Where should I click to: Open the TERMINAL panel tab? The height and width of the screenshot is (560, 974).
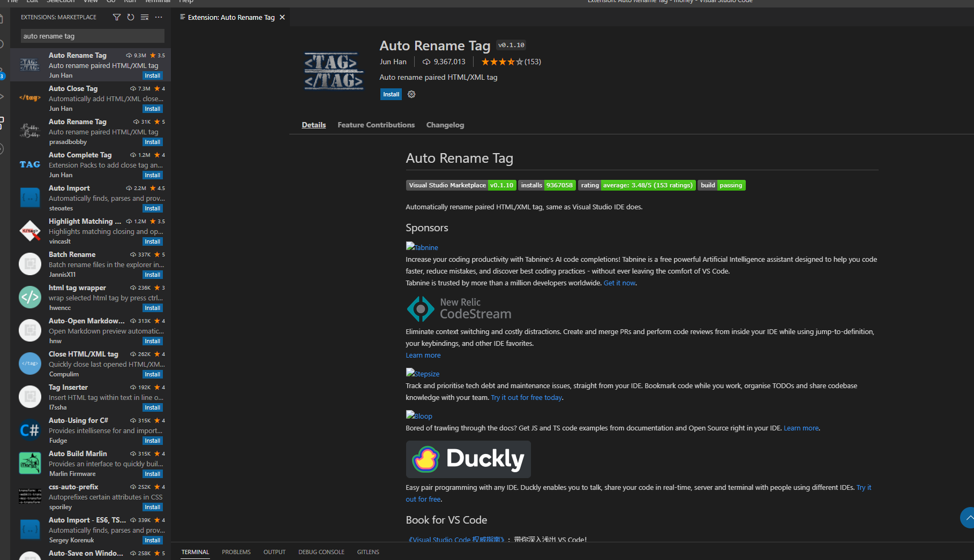pos(195,552)
